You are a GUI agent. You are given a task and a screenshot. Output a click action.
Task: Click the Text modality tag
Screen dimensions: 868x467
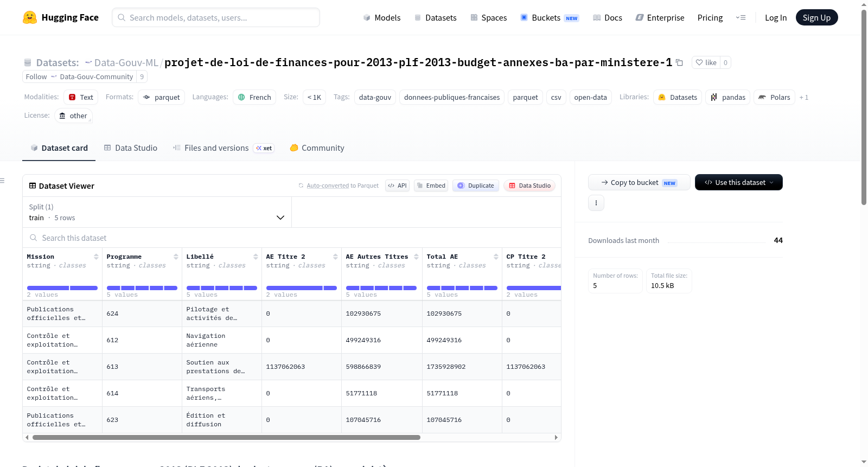click(81, 97)
